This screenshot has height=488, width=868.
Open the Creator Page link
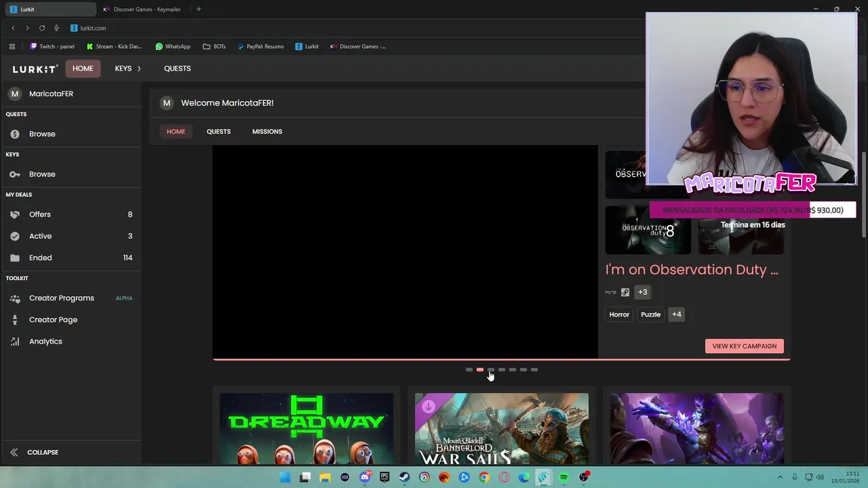coord(71,320)
